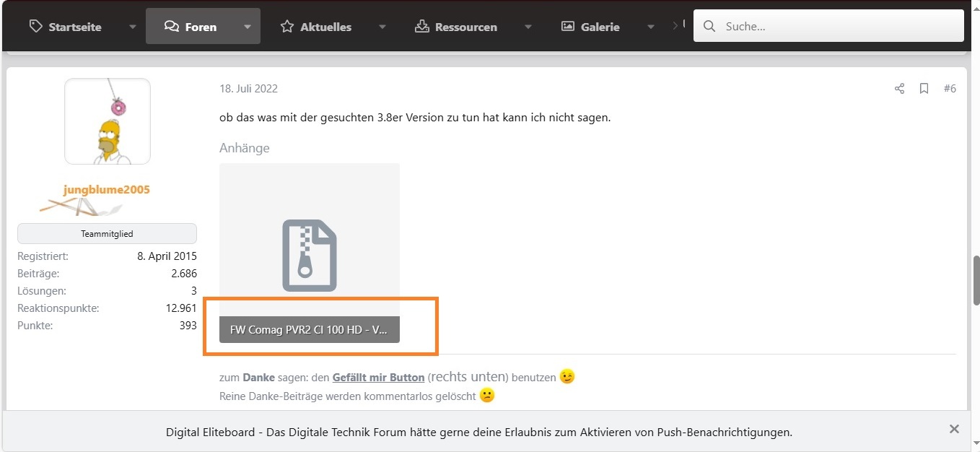Screen dimensions: 980x452
Task: Expand the Foren dropdown arrow
Action: (248, 27)
